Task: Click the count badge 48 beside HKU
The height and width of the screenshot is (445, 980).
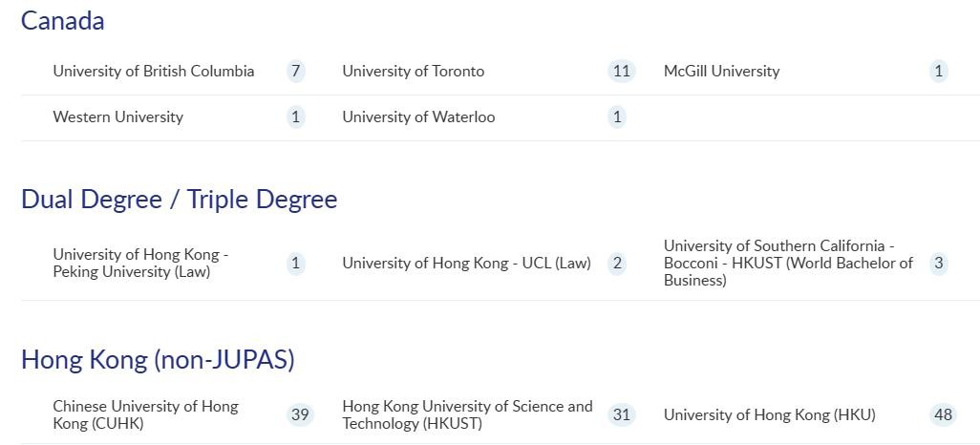Action: [943, 414]
